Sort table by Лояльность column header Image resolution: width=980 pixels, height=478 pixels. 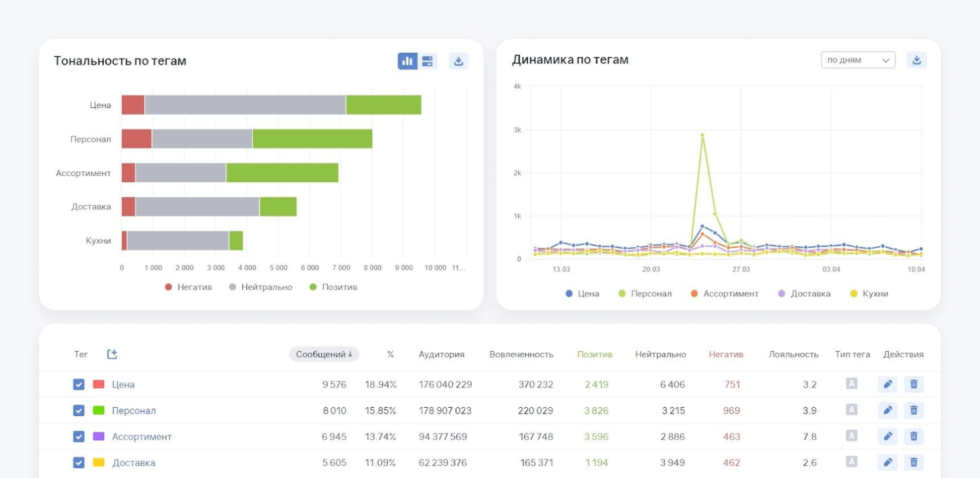click(793, 354)
